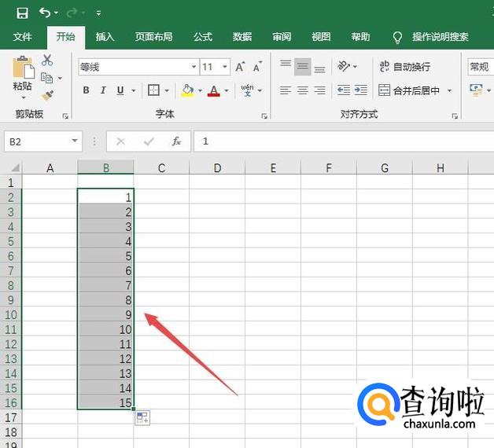Select row 17 header
Viewport: 494px width, 448px height.
pos(11,418)
